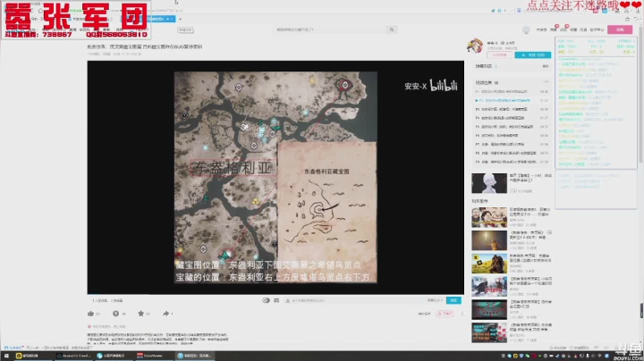Image resolution: width=644 pixels, height=361 pixels.
Task: Open the dark teal recommended video thumbnail
Action: tap(489, 309)
